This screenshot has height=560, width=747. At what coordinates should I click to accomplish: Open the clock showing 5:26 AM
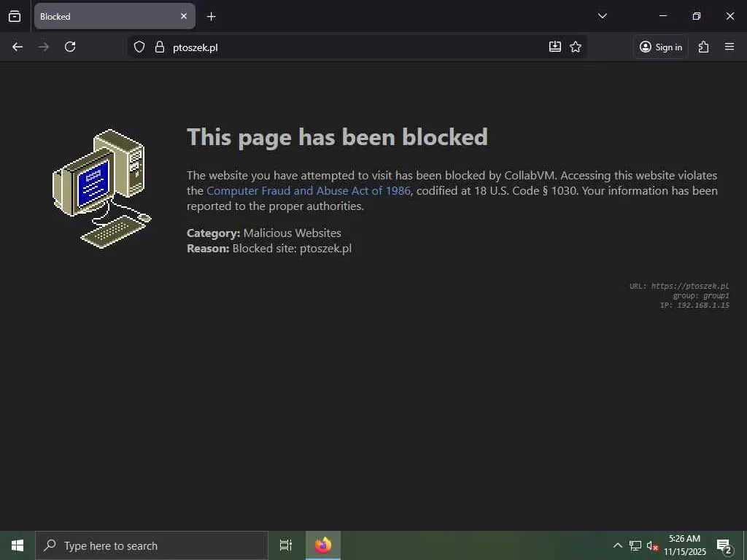coord(685,545)
